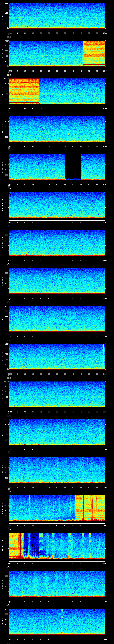Click the 5:25:00 start time label
The image size is (114, 644).
9,450
